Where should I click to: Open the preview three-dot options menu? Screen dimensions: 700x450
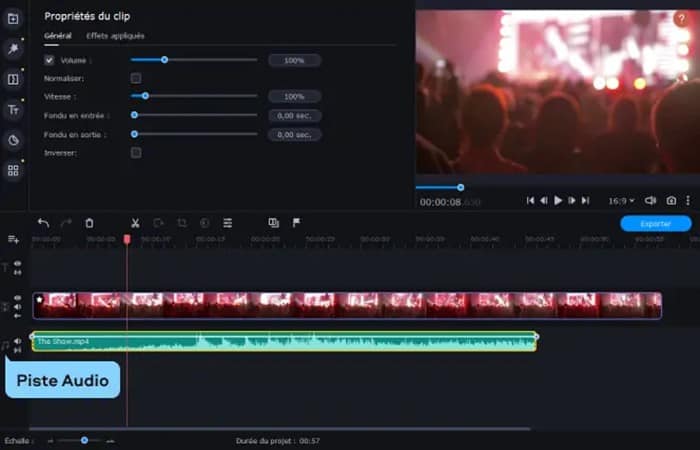[x=690, y=201]
